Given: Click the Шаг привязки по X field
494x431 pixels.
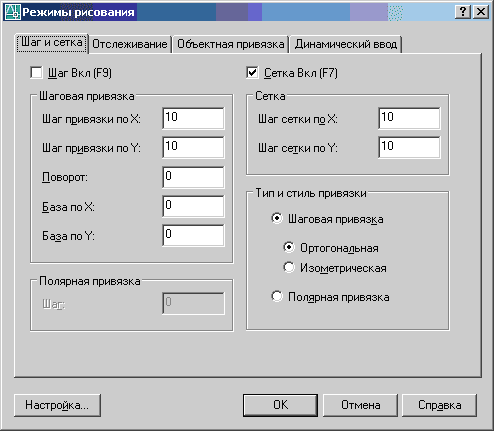Looking at the screenshot, I should (x=193, y=118).
